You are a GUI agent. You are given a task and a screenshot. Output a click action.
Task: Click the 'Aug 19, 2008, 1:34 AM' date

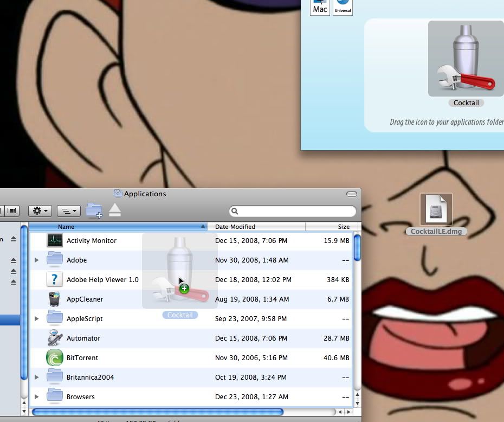[x=252, y=299]
